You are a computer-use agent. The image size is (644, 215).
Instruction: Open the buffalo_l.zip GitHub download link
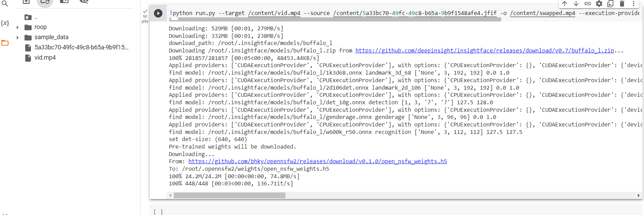coord(484,51)
